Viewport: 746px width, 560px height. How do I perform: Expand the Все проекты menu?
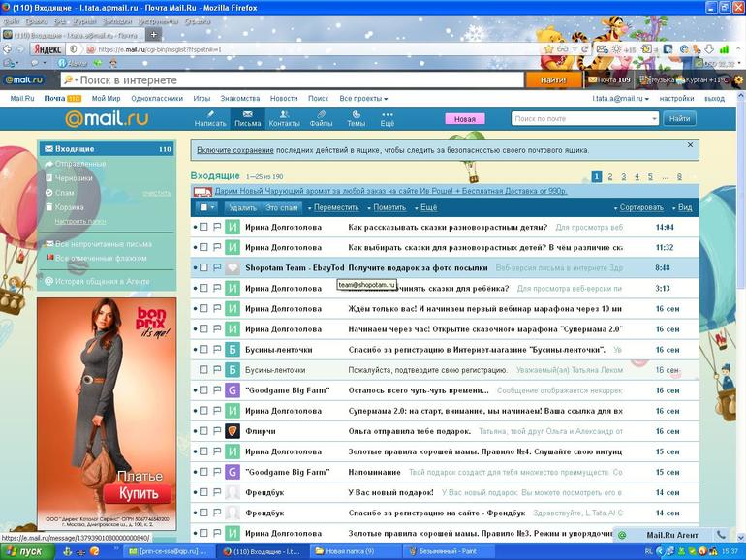(362, 98)
